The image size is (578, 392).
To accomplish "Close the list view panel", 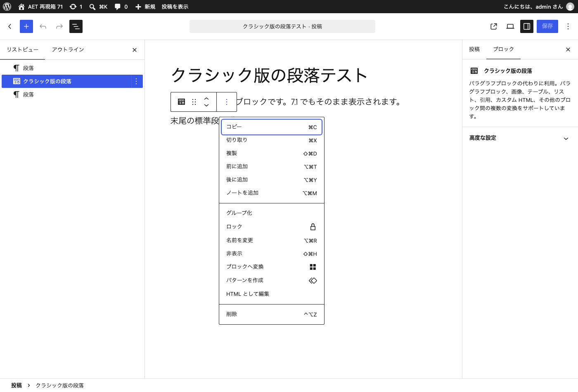I will point(135,50).
